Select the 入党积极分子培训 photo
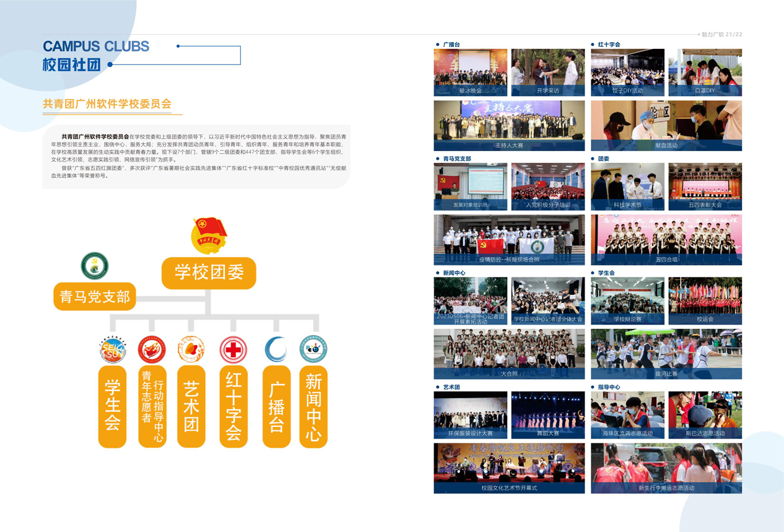This screenshot has height=532, width=784. 548,186
